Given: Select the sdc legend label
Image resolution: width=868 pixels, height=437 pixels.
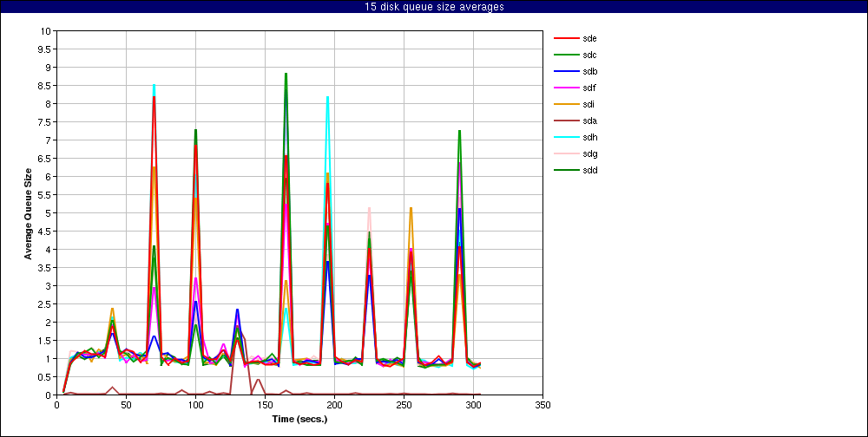Looking at the screenshot, I should point(589,55).
